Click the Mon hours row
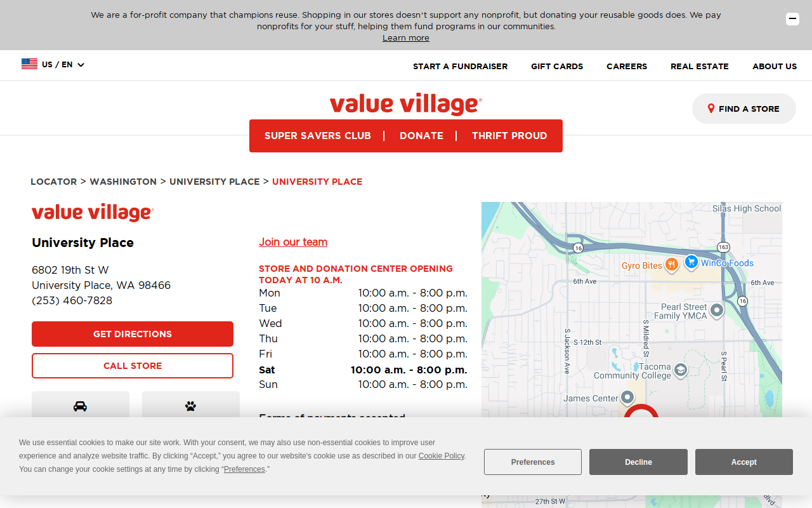 363,293
